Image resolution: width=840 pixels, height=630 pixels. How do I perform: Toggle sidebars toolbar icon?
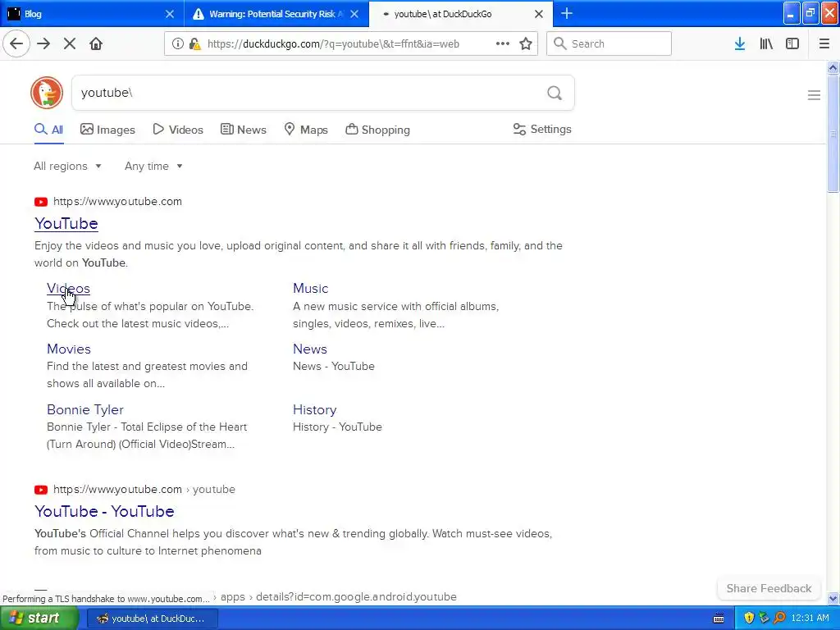pos(792,44)
